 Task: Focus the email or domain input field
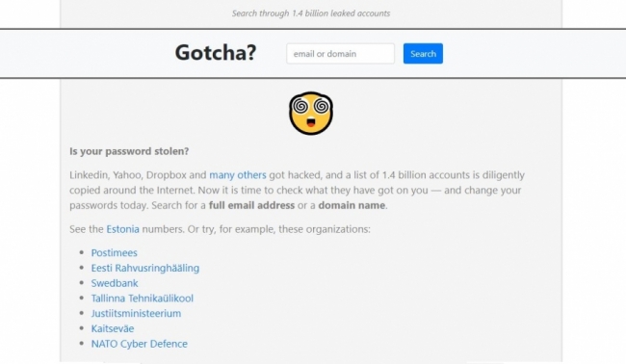point(340,54)
